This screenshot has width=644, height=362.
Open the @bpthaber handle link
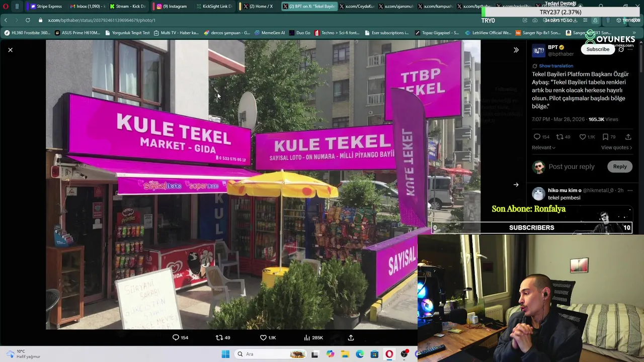(560, 54)
